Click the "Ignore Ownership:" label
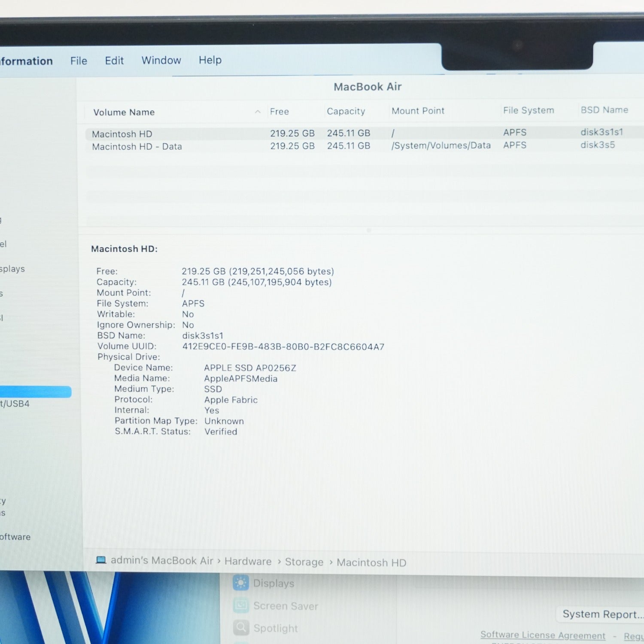This screenshot has width=644, height=644. (136, 325)
